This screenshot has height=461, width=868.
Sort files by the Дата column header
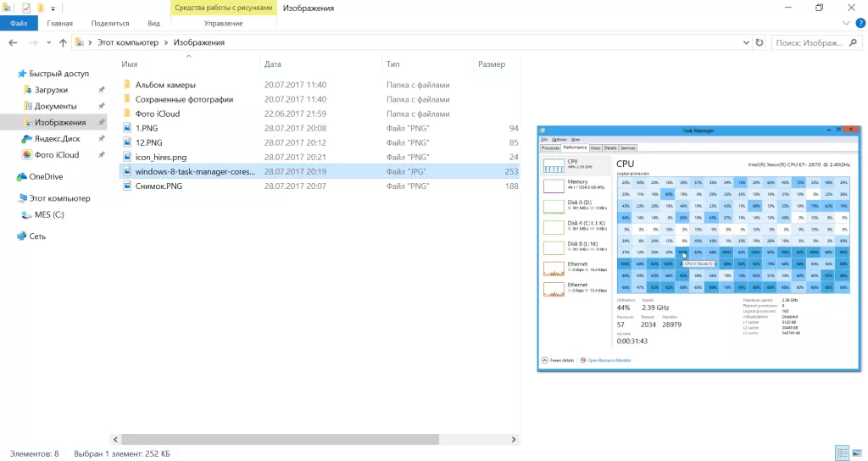(x=273, y=64)
